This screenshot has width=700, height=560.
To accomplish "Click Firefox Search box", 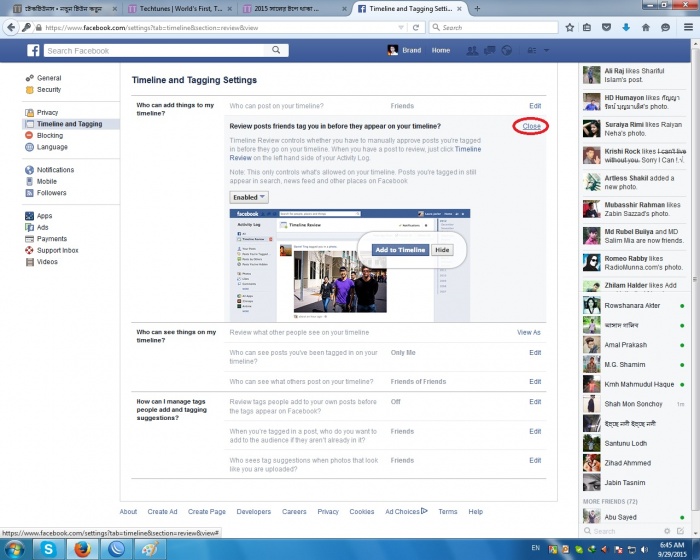I will [x=494, y=28].
